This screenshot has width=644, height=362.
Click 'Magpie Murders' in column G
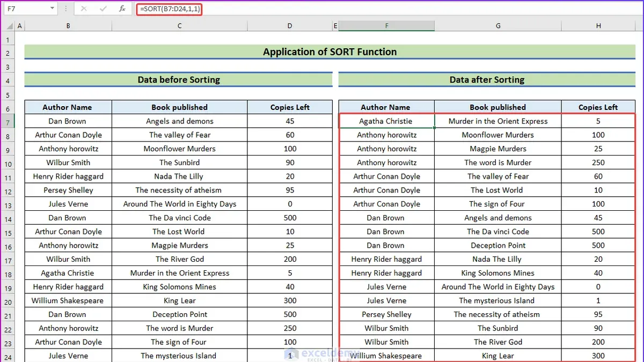coord(498,149)
